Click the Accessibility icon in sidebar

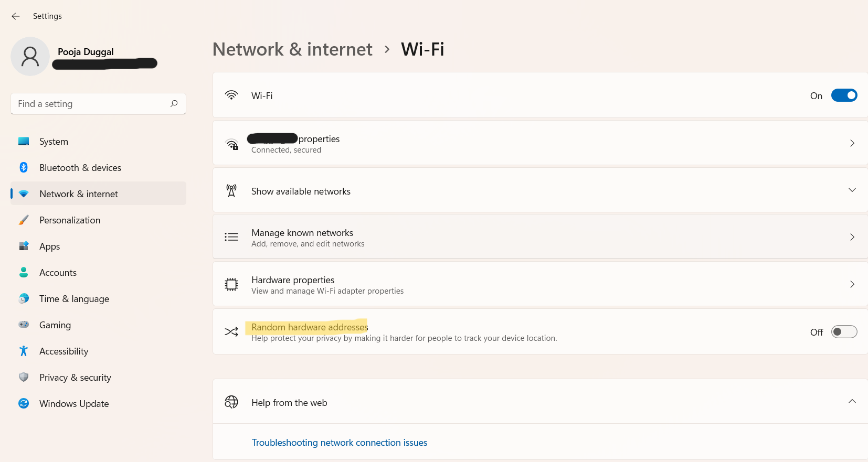click(x=24, y=351)
